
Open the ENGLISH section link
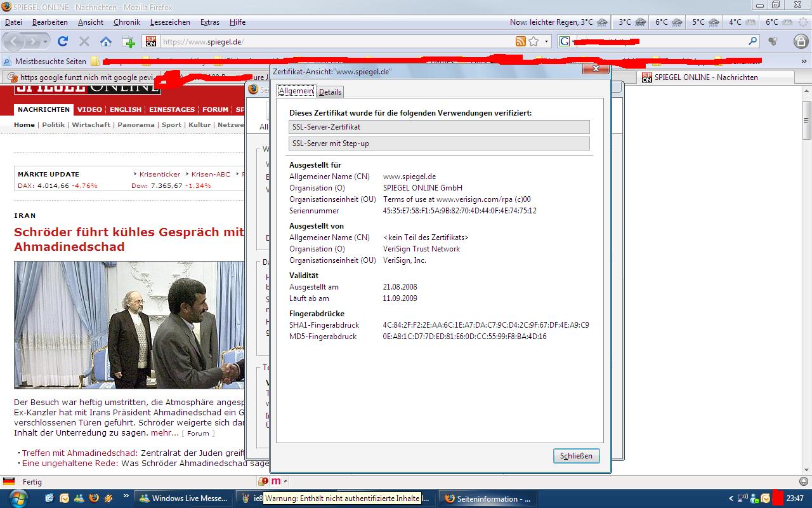point(126,110)
